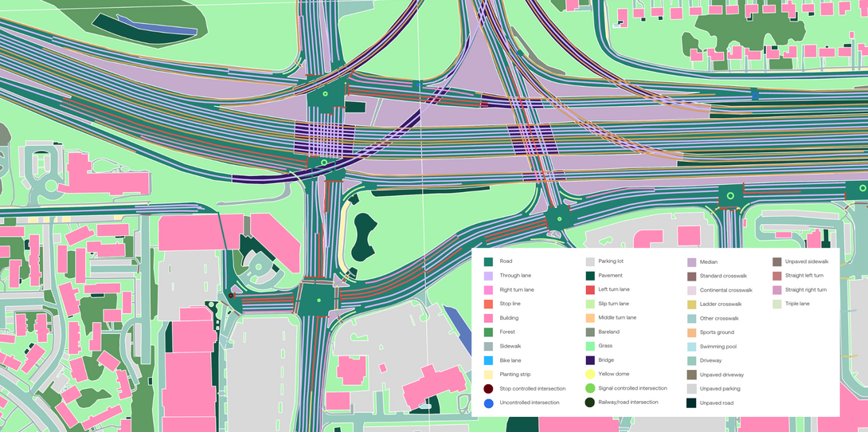868x432 pixels.
Task: Select the 'Straight left turn' legend text
Action: click(803, 276)
